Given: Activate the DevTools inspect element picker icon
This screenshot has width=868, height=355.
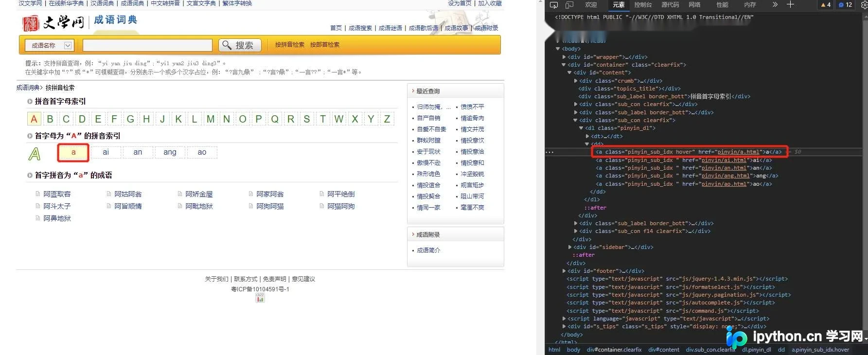Looking at the screenshot, I should 554,5.
